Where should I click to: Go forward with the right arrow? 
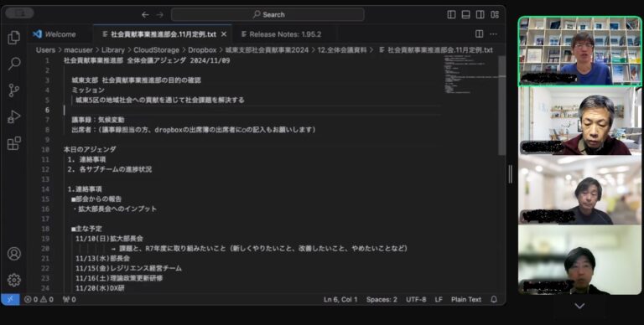point(160,15)
